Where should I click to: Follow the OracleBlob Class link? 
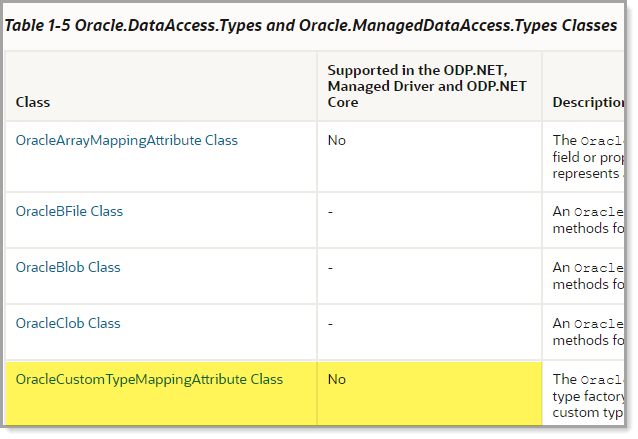tap(68, 267)
